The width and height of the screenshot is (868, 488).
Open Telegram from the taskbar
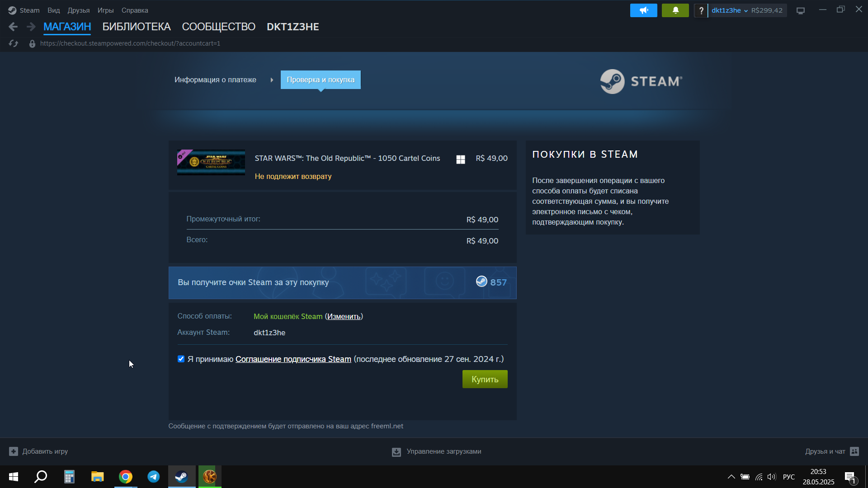click(154, 477)
